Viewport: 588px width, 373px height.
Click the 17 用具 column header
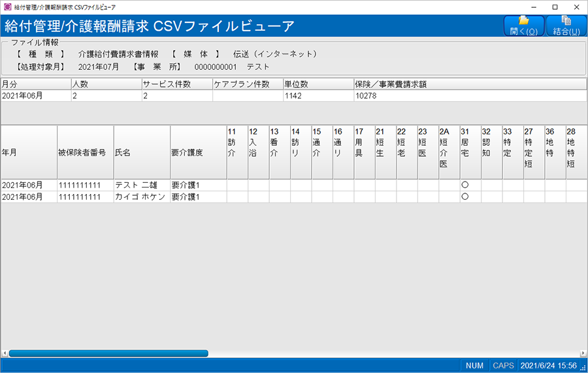(365, 152)
